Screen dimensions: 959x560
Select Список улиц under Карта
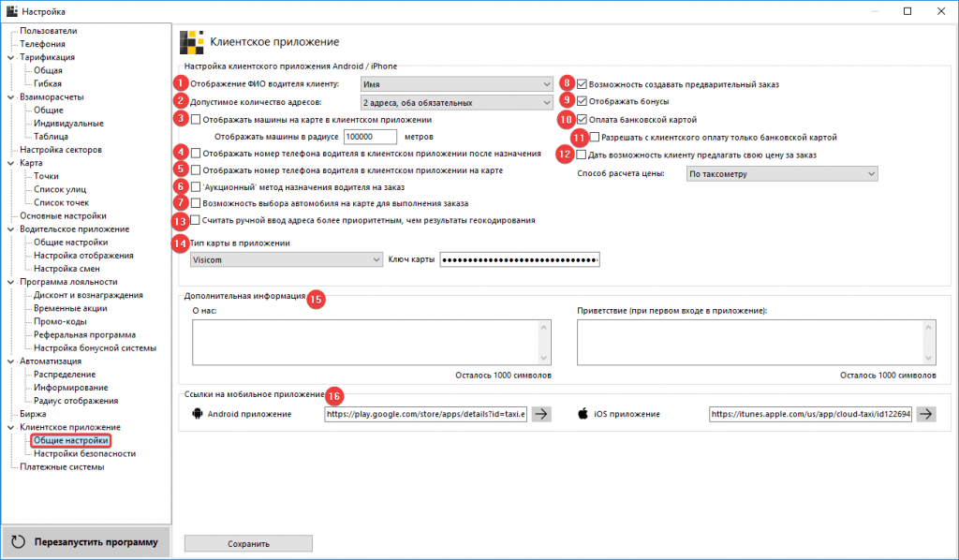[60, 189]
